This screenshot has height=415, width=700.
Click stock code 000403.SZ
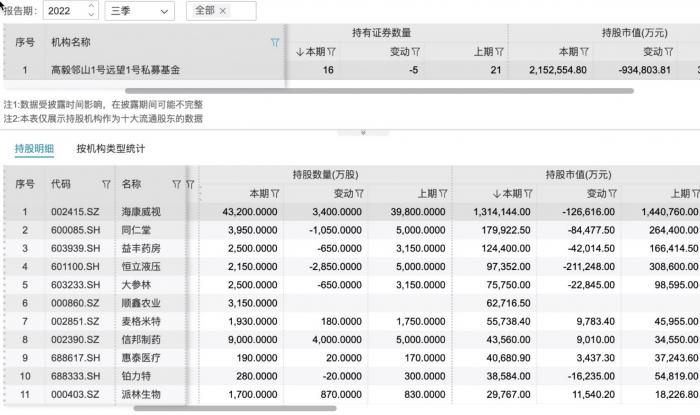[x=75, y=395]
